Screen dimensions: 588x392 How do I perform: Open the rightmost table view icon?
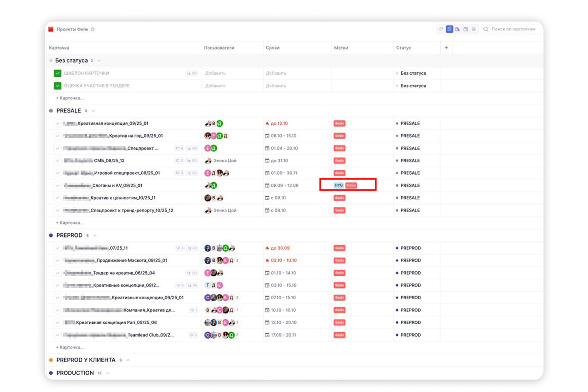click(x=474, y=29)
